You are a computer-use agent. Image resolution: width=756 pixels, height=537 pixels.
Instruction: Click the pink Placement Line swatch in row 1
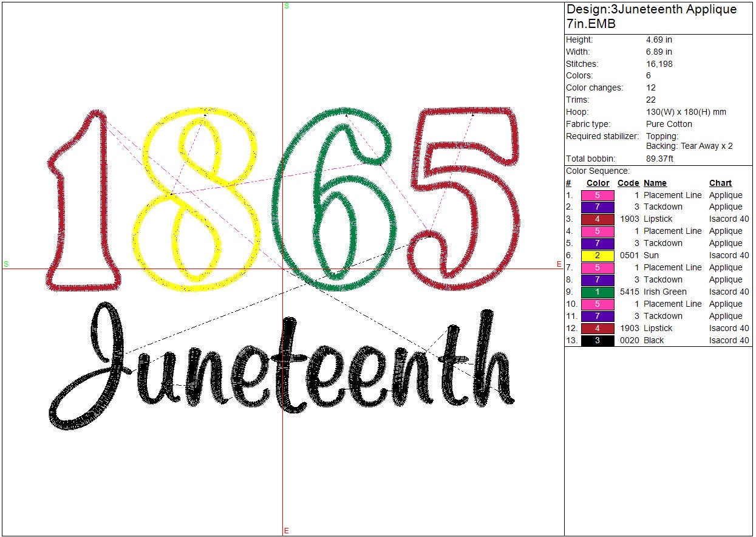pyautogui.click(x=598, y=196)
